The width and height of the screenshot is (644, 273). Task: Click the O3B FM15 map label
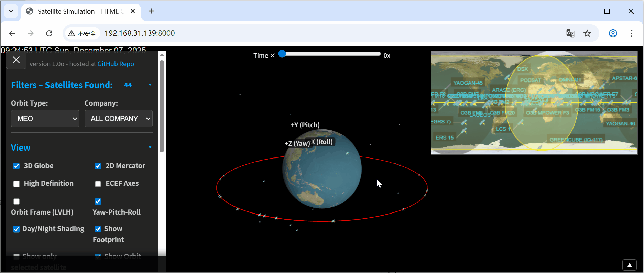click(x=588, y=110)
